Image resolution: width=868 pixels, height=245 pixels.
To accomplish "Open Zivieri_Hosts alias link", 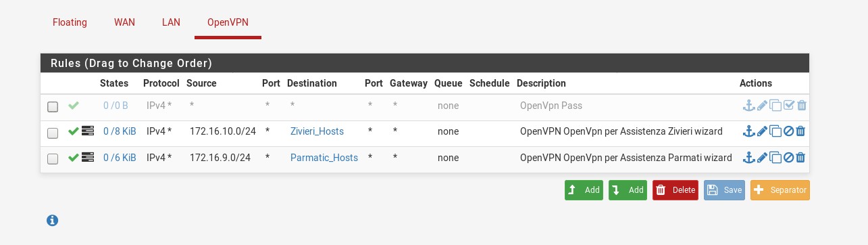I will pos(317,131).
